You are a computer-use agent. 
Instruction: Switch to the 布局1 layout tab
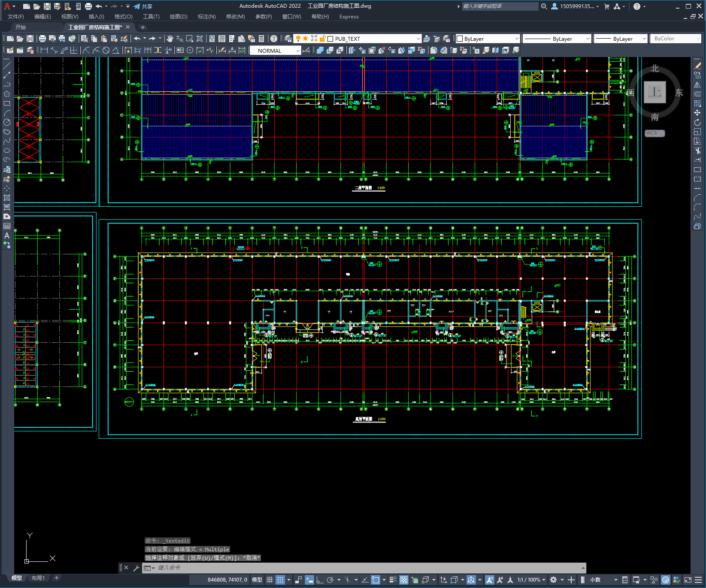pos(38,578)
